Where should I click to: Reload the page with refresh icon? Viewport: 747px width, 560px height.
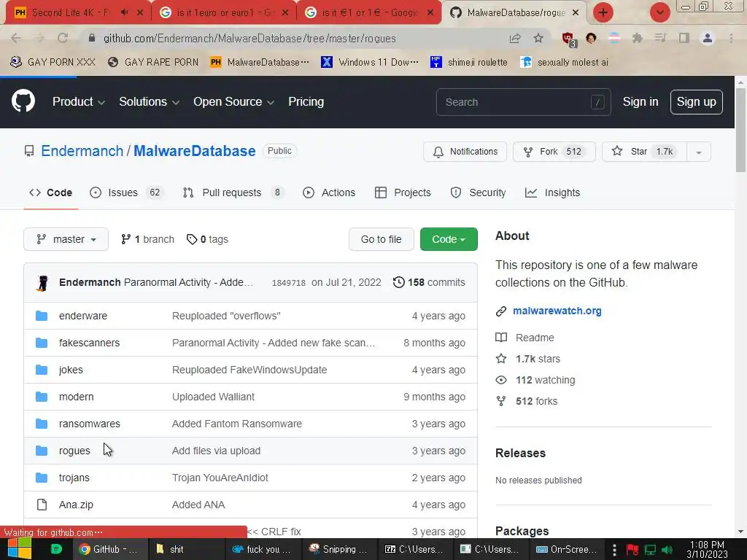[x=63, y=38]
